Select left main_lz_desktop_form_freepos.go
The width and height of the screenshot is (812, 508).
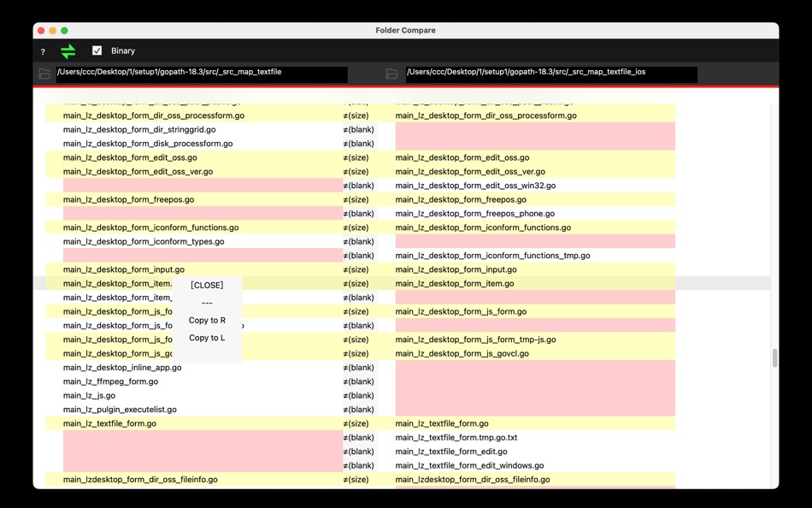point(128,199)
